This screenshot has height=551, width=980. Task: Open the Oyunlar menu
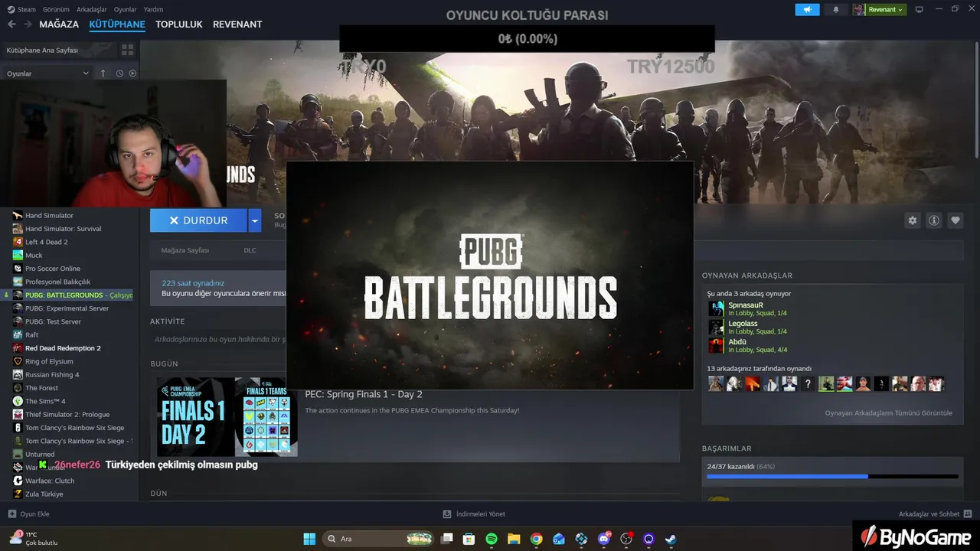coord(126,9)
